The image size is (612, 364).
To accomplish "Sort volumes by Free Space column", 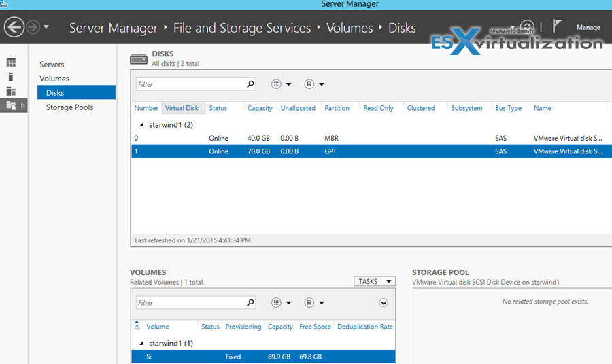I will pos(315,327).
